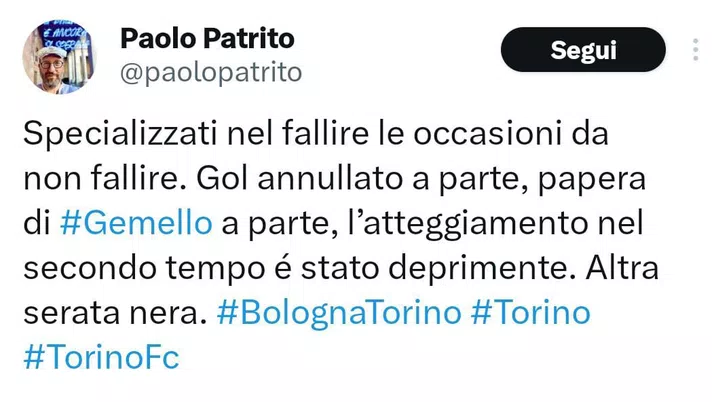Viewport: 712px width, 402px height.
Task: Open the three-dot more options menu
Action: pyautogui.click(x=696, y=49)
